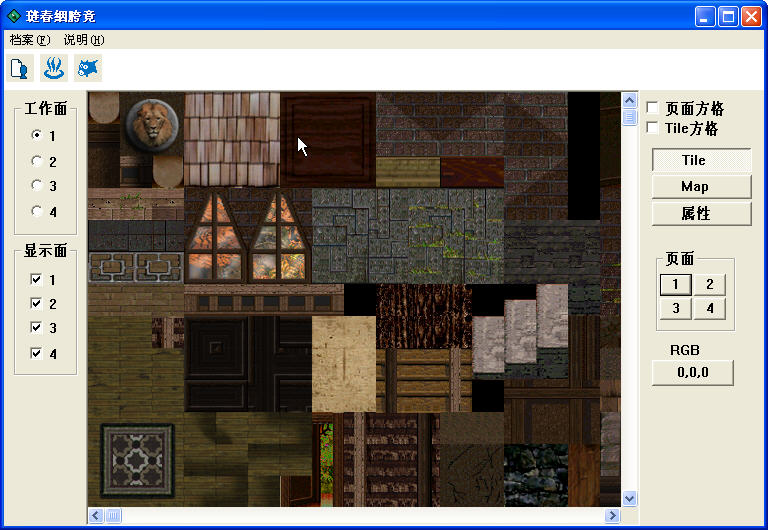Click the new document toolbar icon
Screen dimensions: 768x530
point(20,68)
